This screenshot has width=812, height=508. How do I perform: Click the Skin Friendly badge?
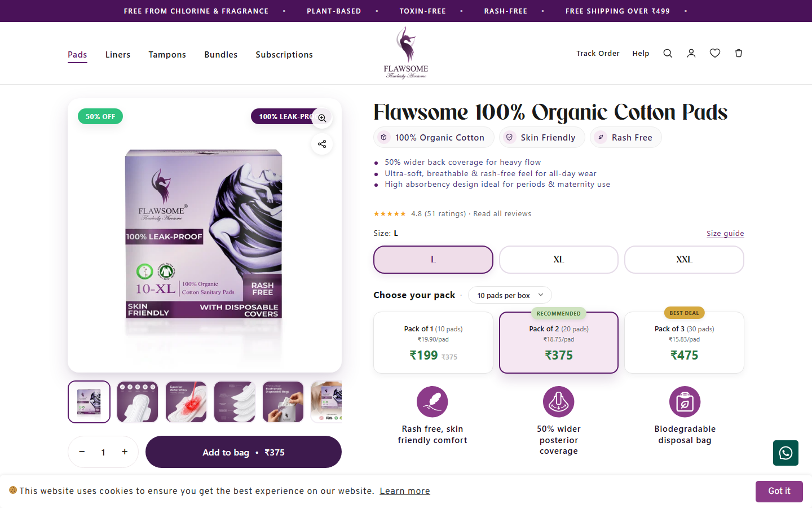542,138
